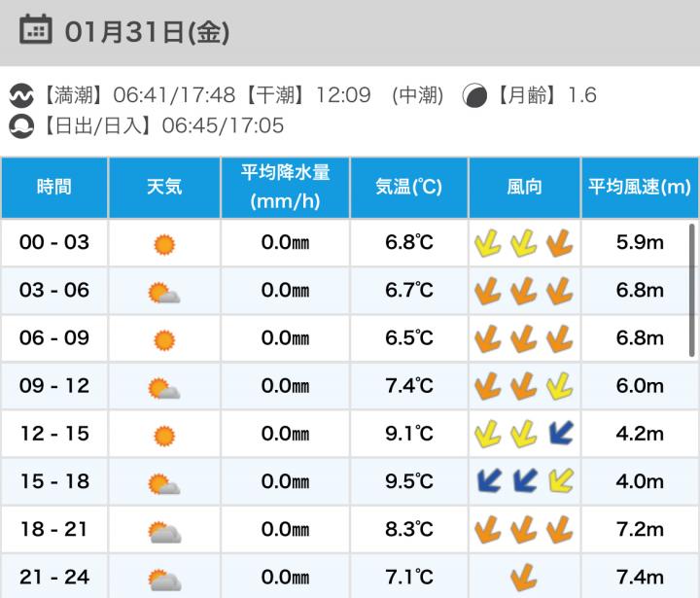Viewport: 700px width, 598px height.
Task: Click the 8.3℃ temperature value
Action: coord(409,529)
